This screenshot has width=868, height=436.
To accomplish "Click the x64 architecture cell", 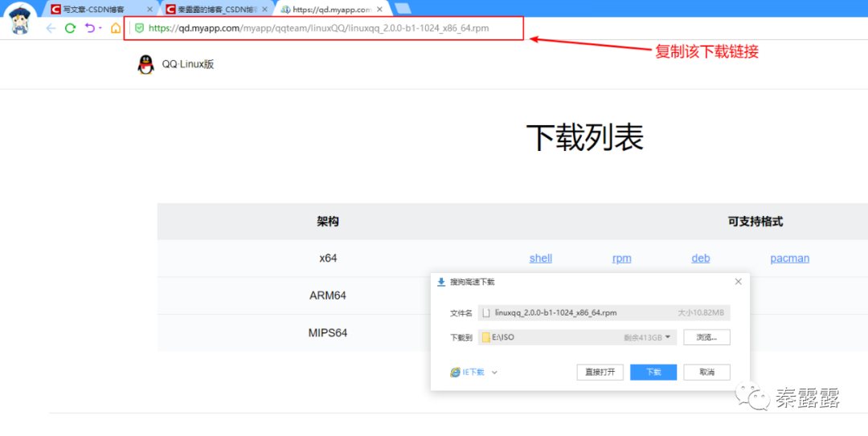I will (328, 258).
